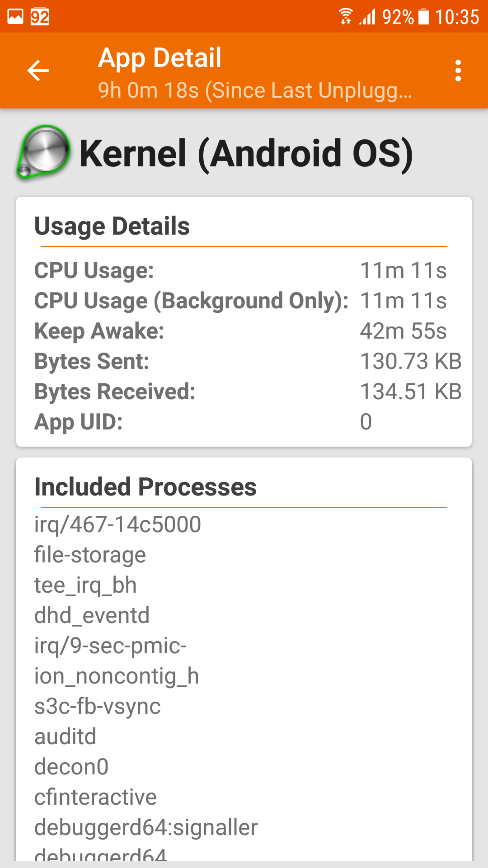Select the debuggerd64:signaller process

[145, 827]
